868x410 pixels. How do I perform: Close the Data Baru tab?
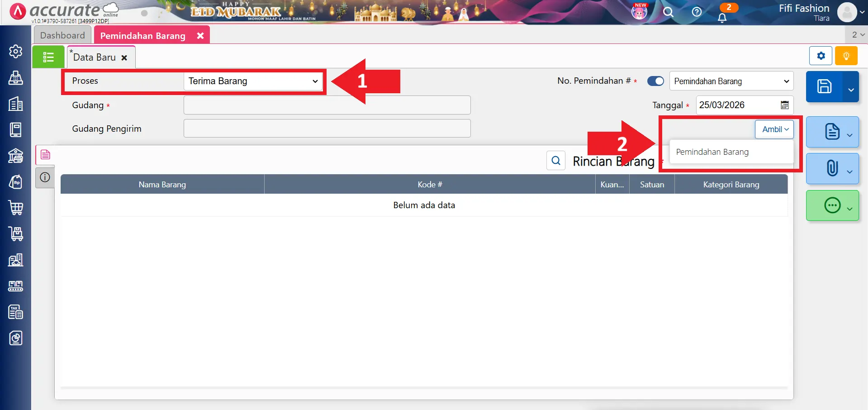coord(124,58)
